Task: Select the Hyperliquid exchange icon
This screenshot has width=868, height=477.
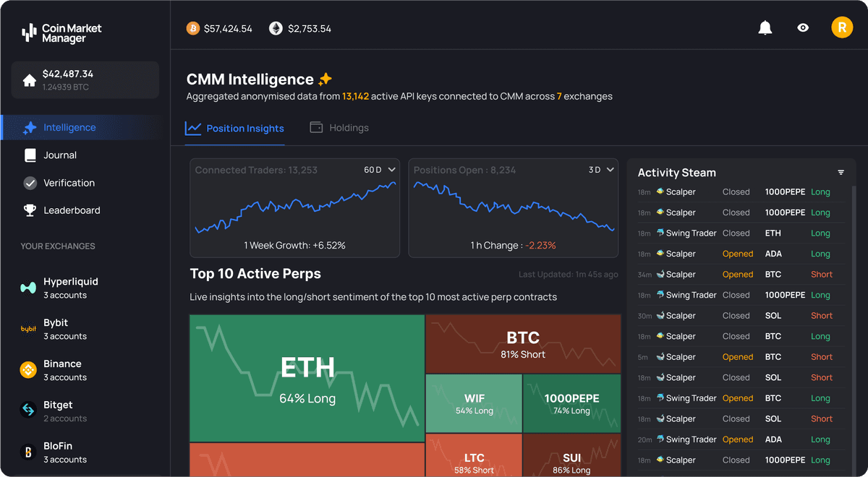Action: click(28, 288)
